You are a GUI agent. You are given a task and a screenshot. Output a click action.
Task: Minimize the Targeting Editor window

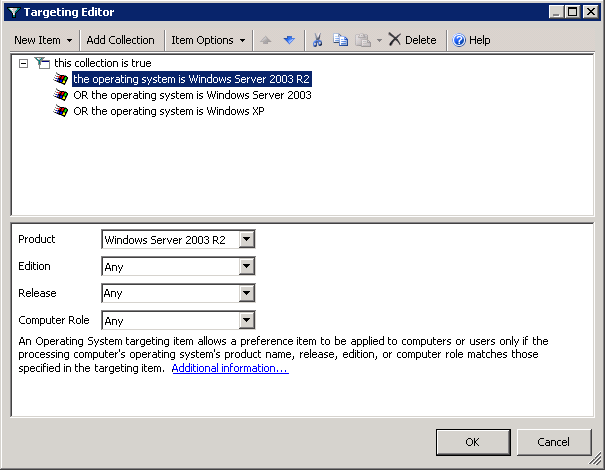tap(556, 12)
